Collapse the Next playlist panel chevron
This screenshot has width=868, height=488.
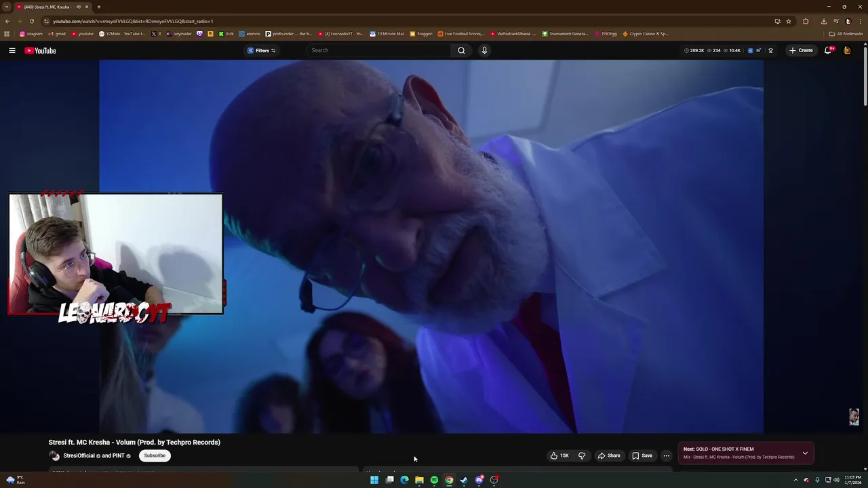click(x=805, y=453)
